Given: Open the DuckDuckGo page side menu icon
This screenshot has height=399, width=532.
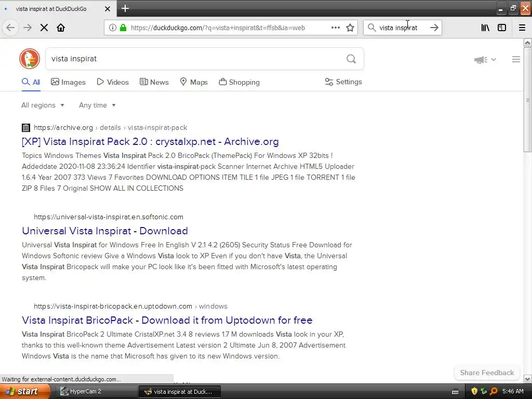Looking at the screenshot, I should [x=516, y=59].
